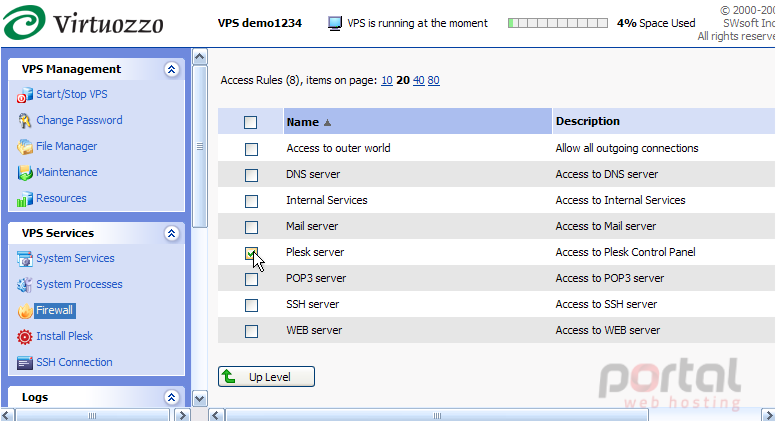Click the VPS running status monitor icon
Image resolution: width=776 pixels, height=422 pixels.
pyautogui.click(x=335, y=23)
